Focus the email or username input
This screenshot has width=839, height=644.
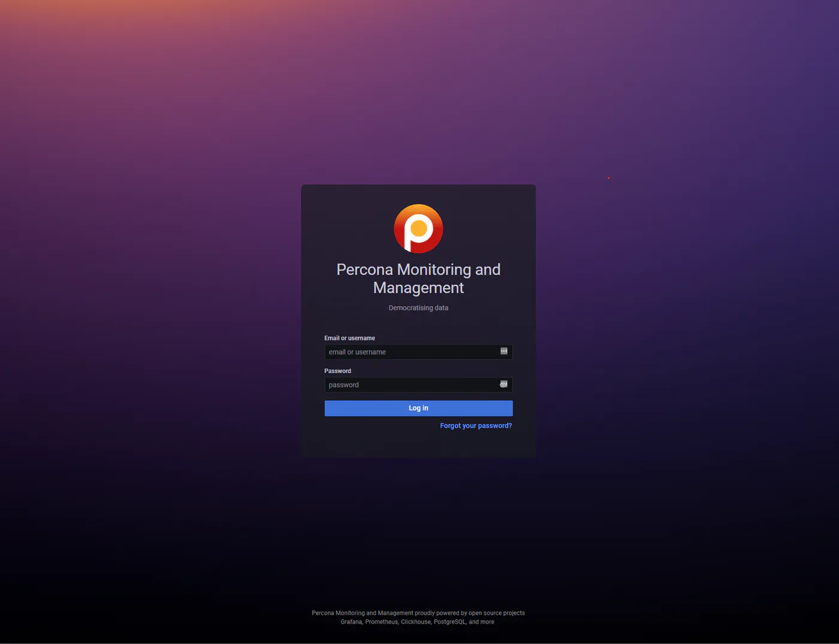[418, 352]
